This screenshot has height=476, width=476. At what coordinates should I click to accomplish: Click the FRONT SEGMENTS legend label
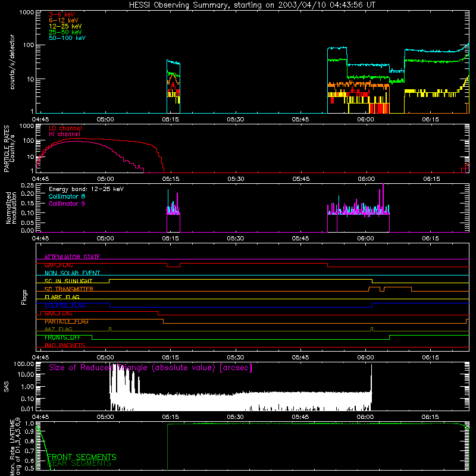click(x=82, y=457)
